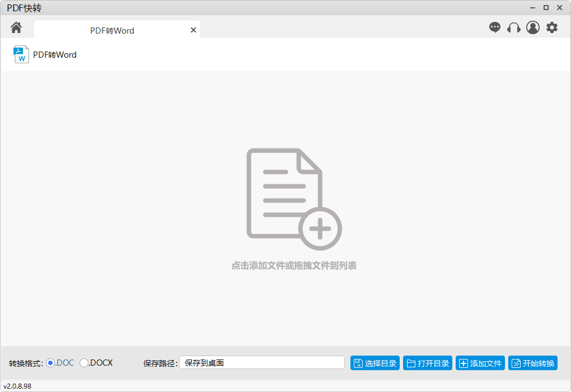
Task: Go to the home page icon
Action: [16, 27]
